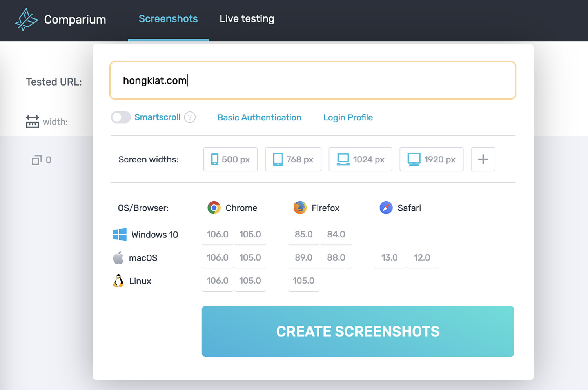Image resolution: width=588 pixels, height=390 pixels.
Task: Click the Windows 10 row label
Action: 155,235
